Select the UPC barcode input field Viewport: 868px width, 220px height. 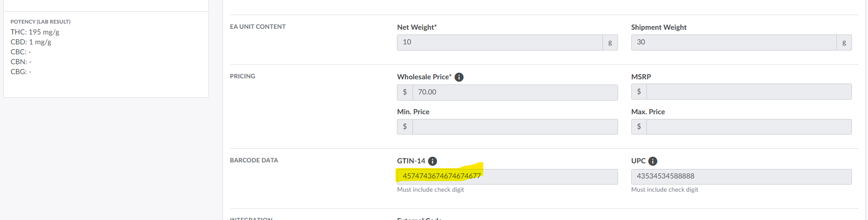click(x=741, y=177)
